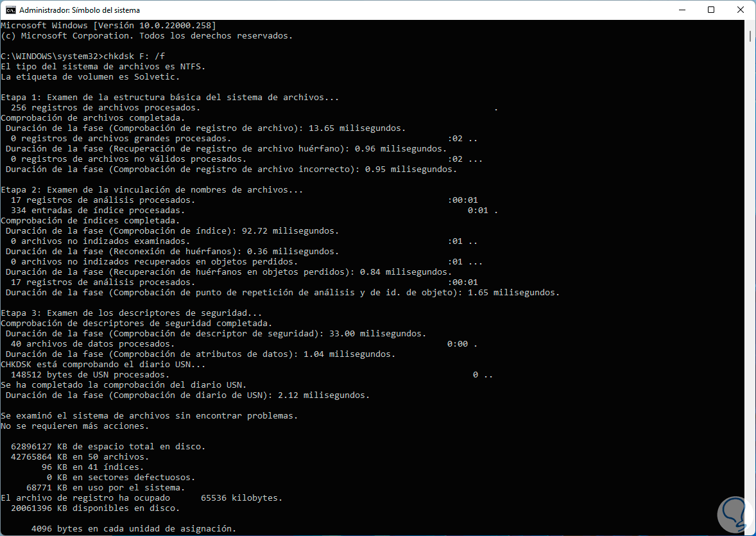Click 'Comprobación de índices completada.' line
Viewport: 756px width, 536px height.
(x=90, y=220)
